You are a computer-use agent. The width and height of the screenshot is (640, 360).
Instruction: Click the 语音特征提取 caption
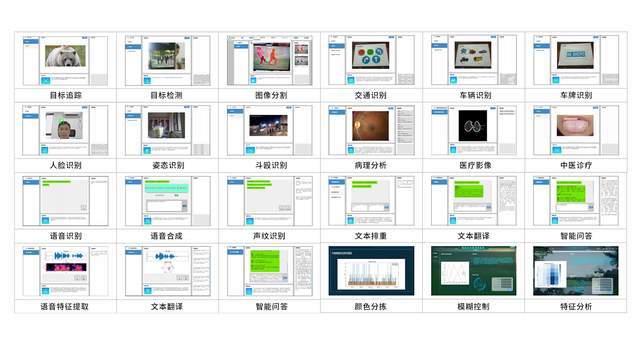pos(64,307)
